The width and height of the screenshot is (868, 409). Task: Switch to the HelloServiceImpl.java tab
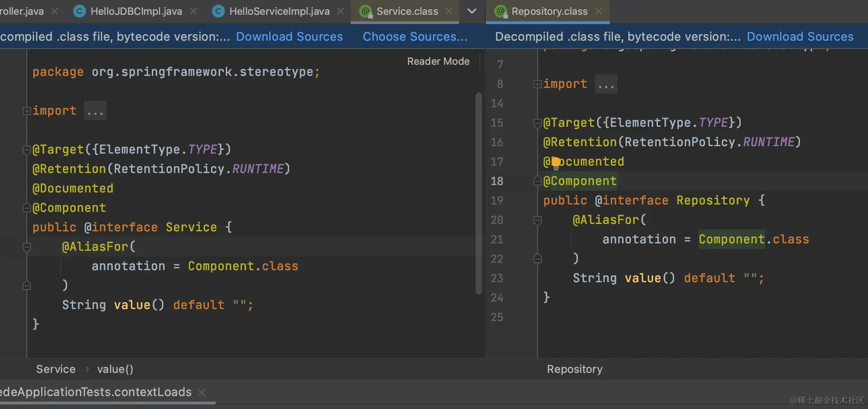pos(279,11)
